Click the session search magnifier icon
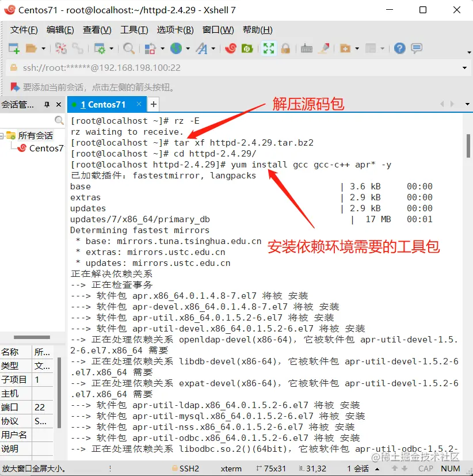The image size is (473, 476). (x=59, y=120)
